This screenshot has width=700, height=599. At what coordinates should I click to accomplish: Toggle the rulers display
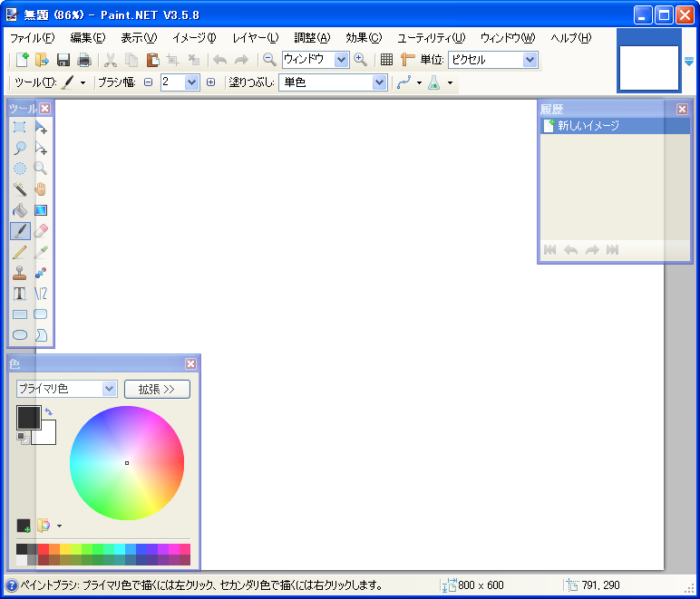(407, 59)
